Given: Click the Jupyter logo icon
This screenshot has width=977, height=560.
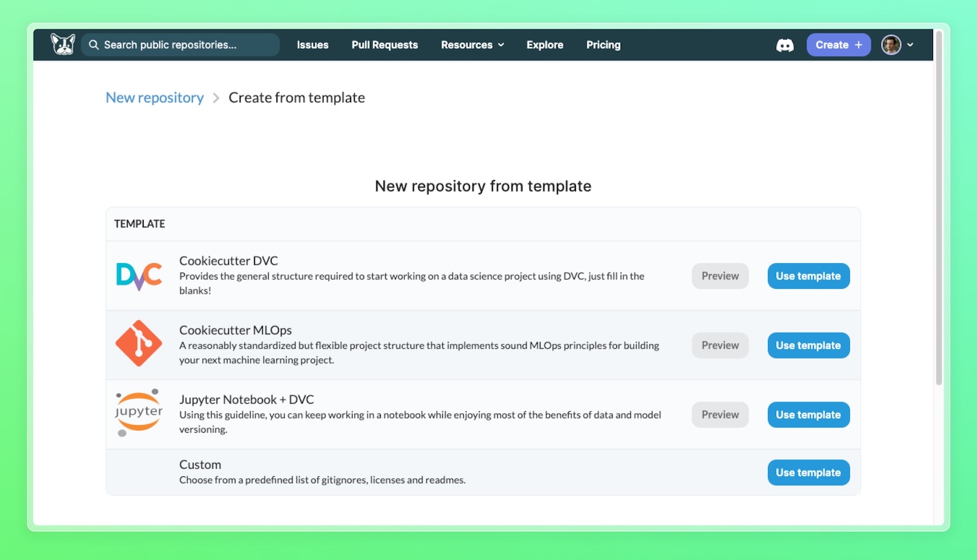Looking at the screenshot, I should click(x=139, y=413).
